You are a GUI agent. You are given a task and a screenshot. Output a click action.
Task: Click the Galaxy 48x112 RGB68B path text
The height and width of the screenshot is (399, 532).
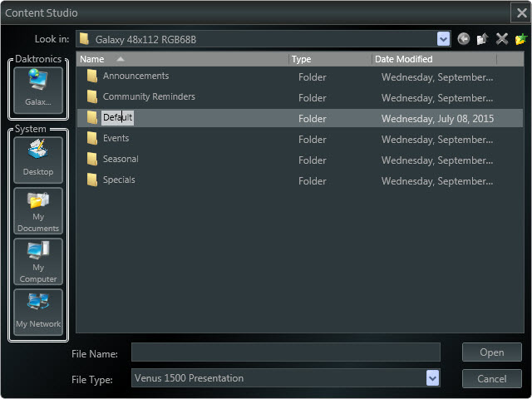tap(145, 40)
